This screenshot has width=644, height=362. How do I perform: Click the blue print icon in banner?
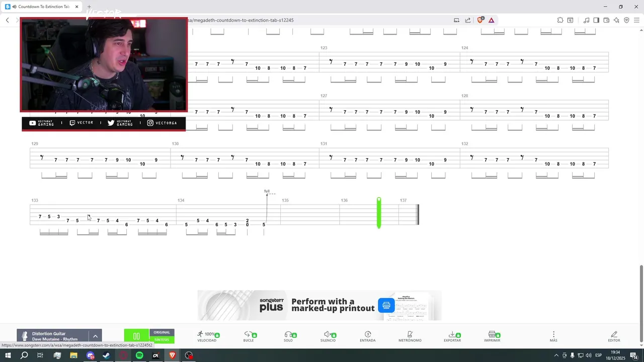click(386, 305)
